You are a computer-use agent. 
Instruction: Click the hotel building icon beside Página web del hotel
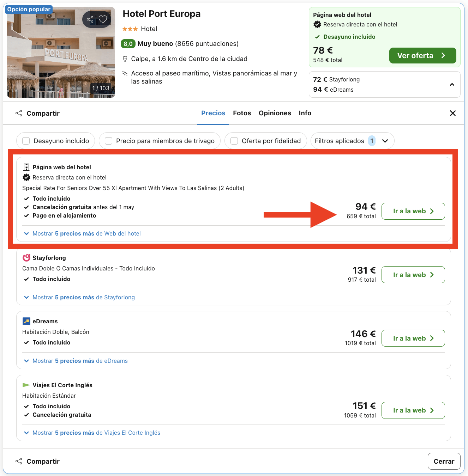tap(26, 167)
